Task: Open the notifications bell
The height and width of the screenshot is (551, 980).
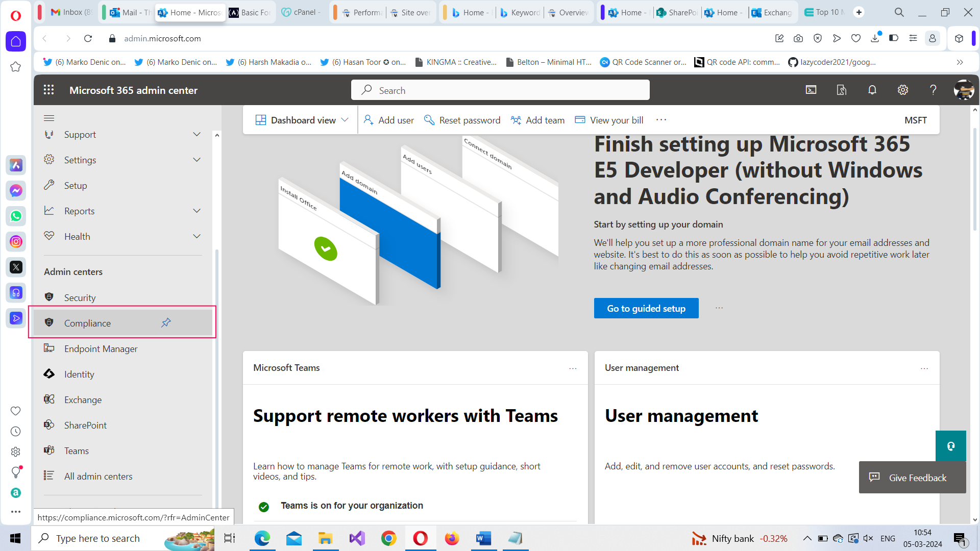Action: coord(872,90)
